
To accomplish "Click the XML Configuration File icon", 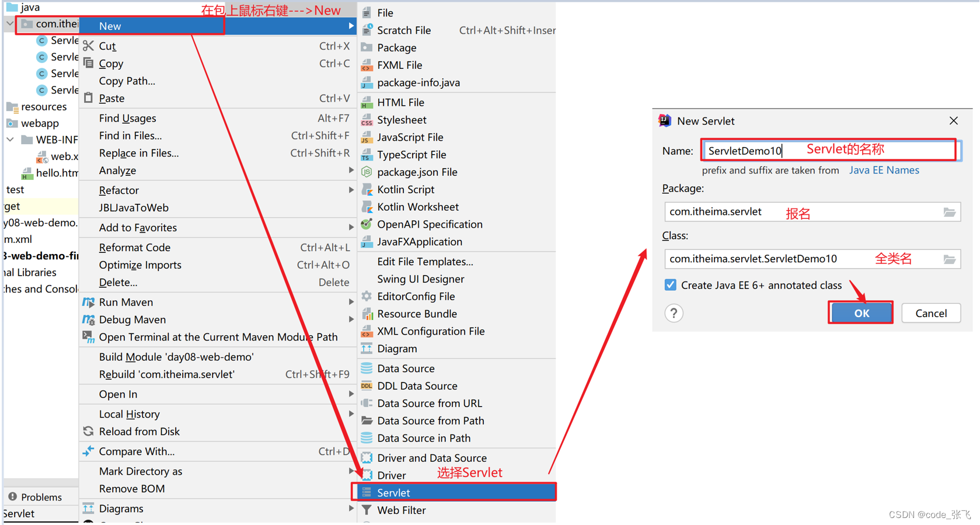I will pyautogui.click(x=367, y=331).
